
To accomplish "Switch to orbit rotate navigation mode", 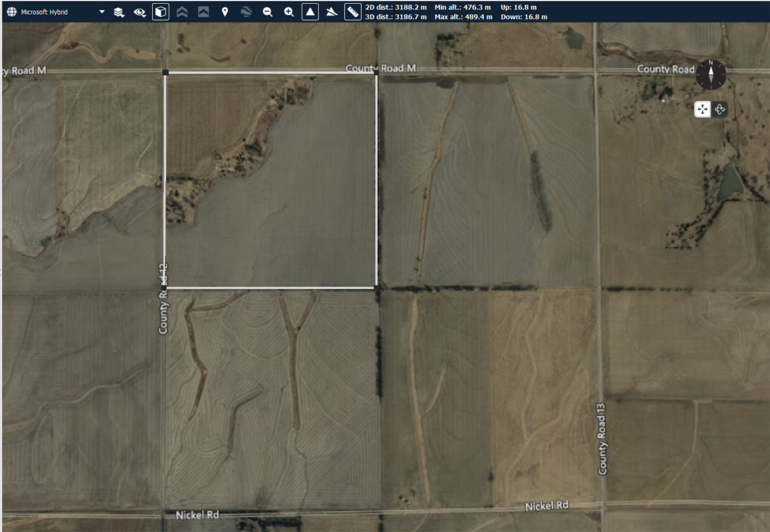I will (719, 110).
